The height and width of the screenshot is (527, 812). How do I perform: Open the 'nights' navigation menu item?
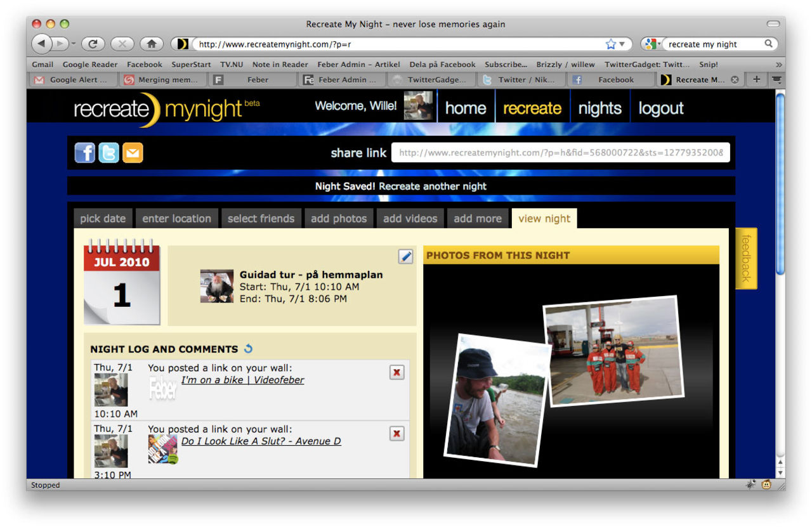point(599,108)
